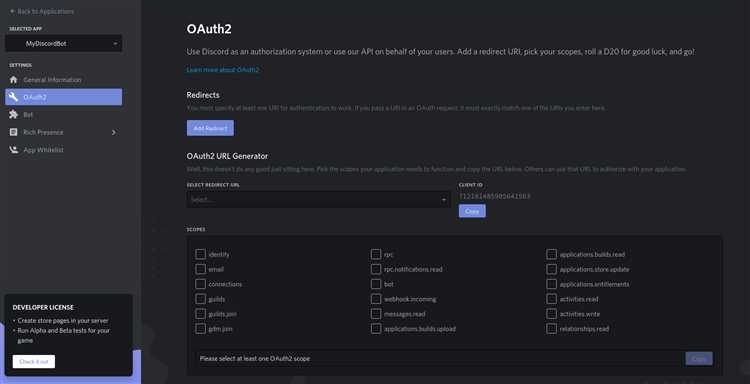The height and width of the screenshot is (384, 750).
Task: Tick the webhook.incoming scope checkbox
Action: (x=376, y=299)
